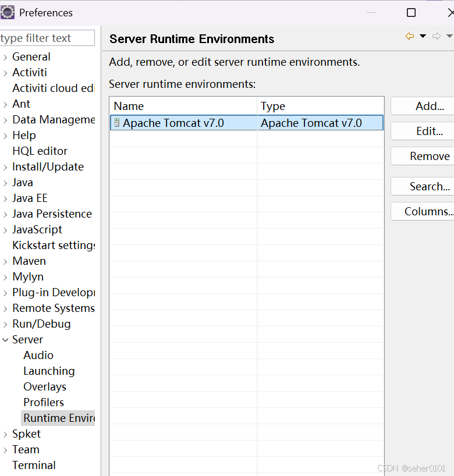The image size is (454, 476).
Task: Open the back history dropdown arrow
Action: [423, 36]
